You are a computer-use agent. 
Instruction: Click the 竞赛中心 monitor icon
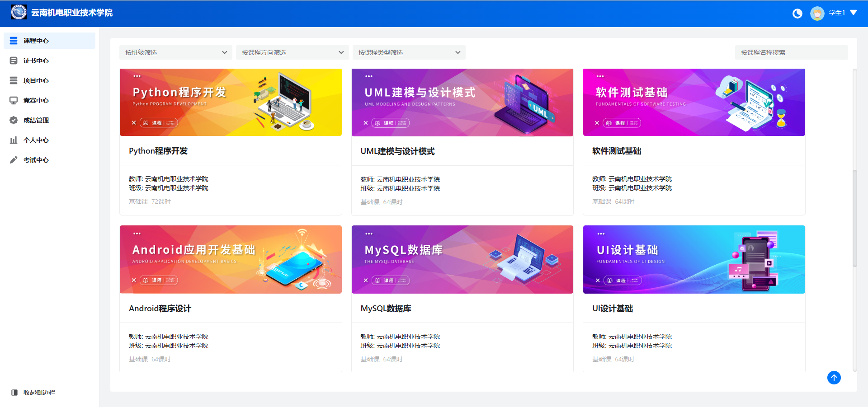(14, 100)
